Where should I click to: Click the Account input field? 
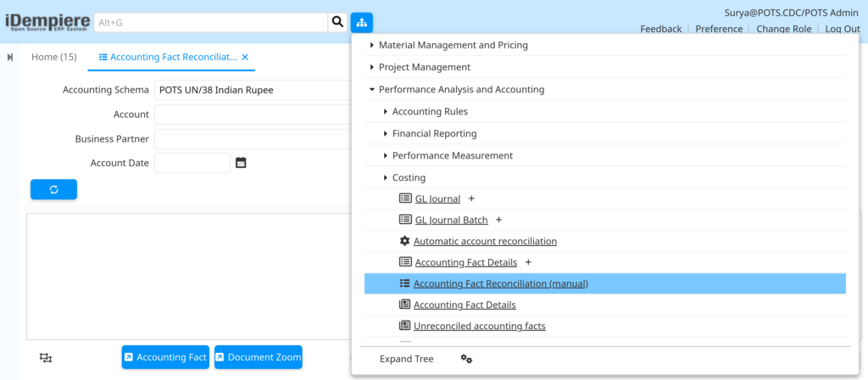point(253,115)
